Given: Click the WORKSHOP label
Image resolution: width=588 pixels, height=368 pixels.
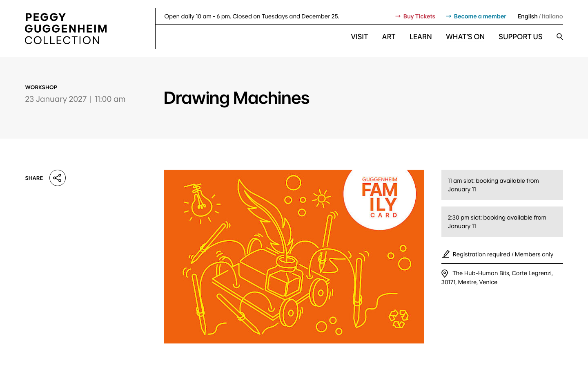Looking at the screenshot, I should click(x=41, y=87).
